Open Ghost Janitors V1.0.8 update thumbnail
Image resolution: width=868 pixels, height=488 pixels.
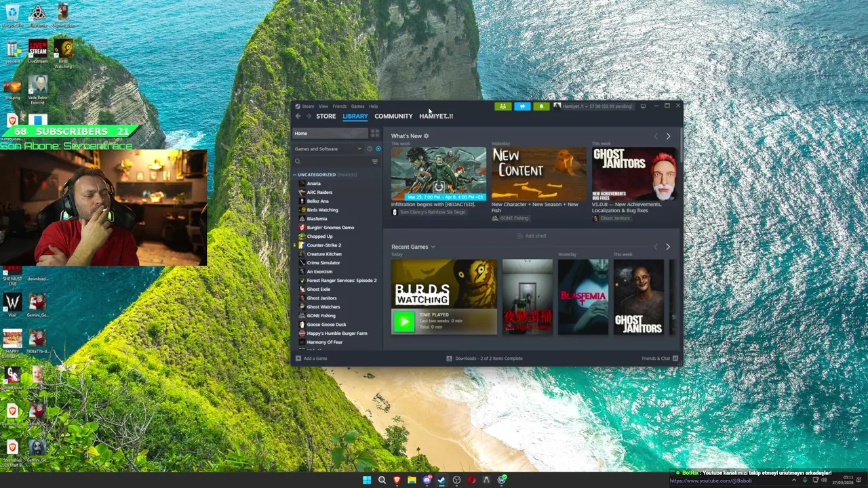pos(634,174)
